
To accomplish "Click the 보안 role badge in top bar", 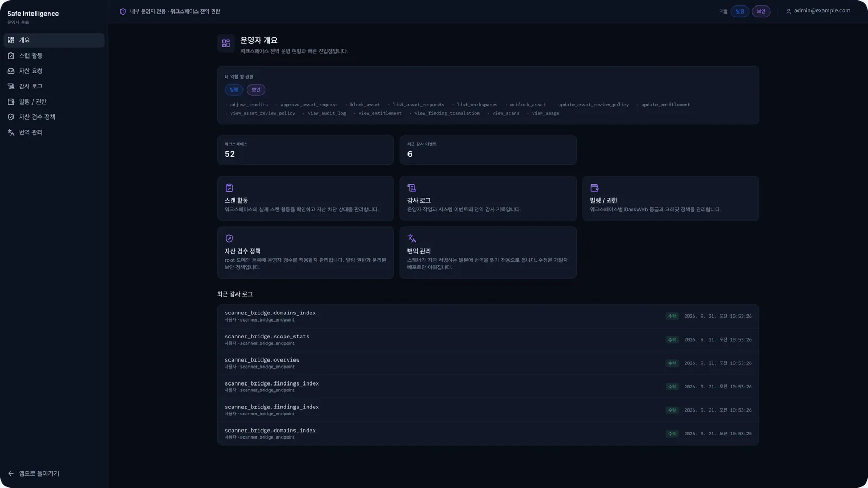I will coord(761,11).
